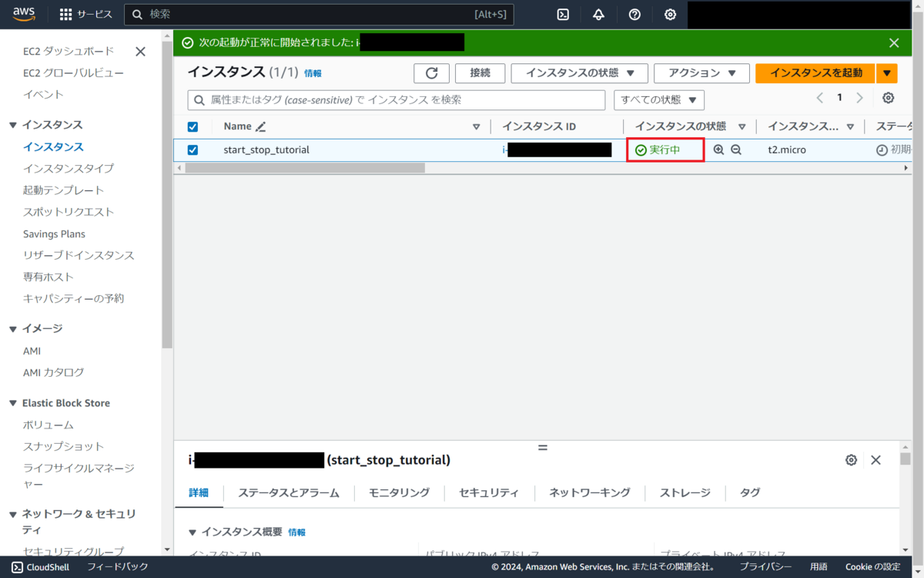The width and height of the screenshot is (924, 578).
Task: Edit the Name column pencil icon
Action: pyautogui.click(x=261, y=126)
